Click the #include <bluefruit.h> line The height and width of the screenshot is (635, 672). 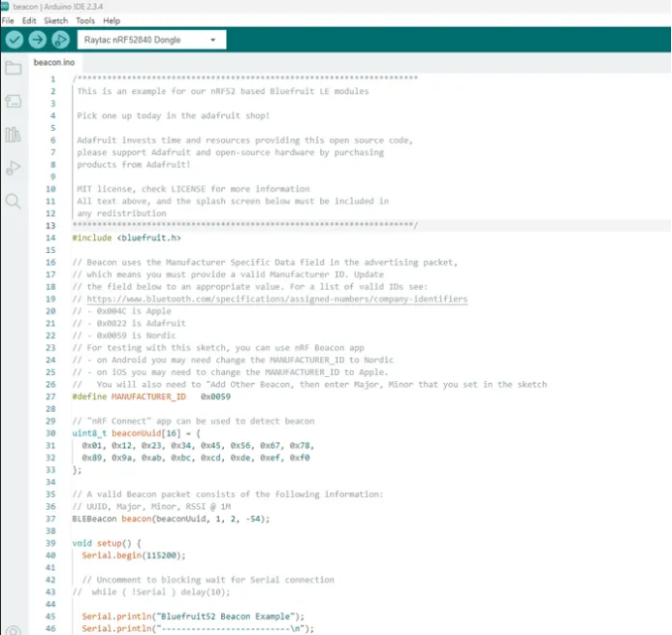click(x=126, y=238)
